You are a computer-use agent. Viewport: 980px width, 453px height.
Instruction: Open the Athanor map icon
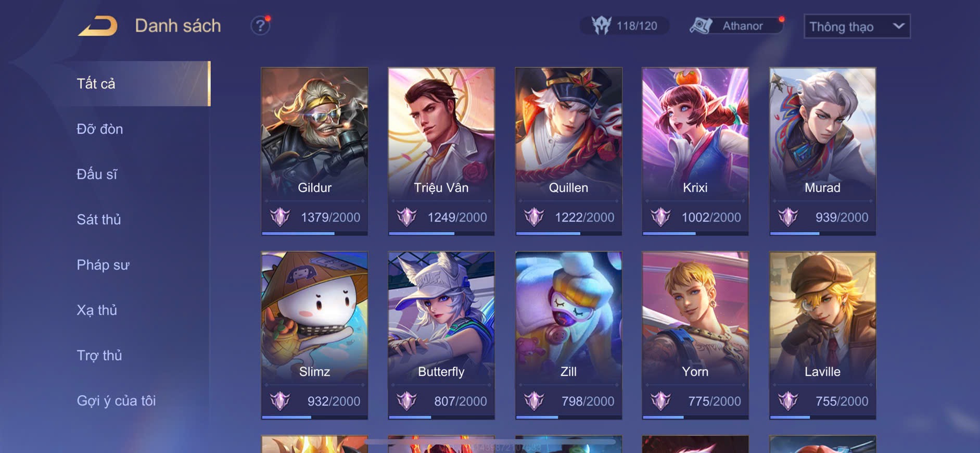point(701,26)
